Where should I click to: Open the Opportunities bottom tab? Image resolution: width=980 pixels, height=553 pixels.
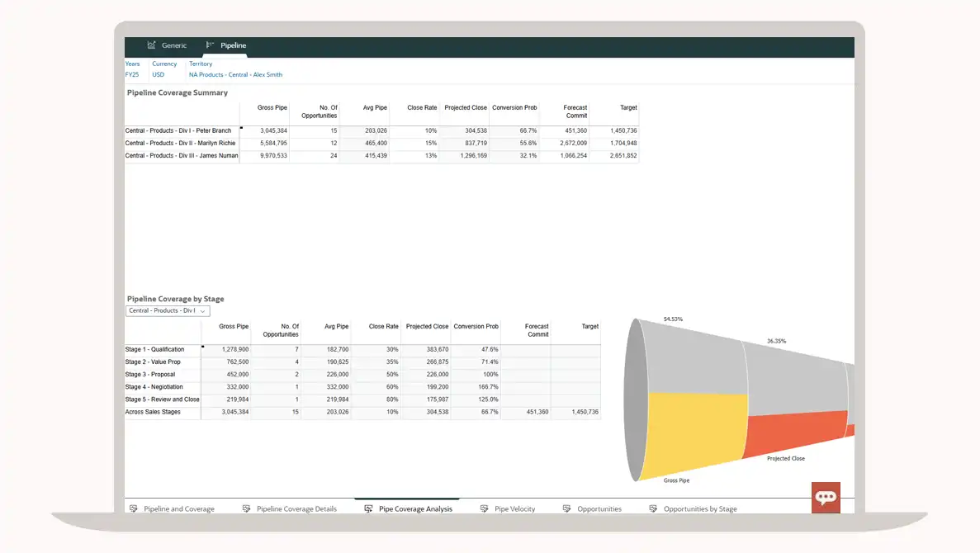[599, 509]
